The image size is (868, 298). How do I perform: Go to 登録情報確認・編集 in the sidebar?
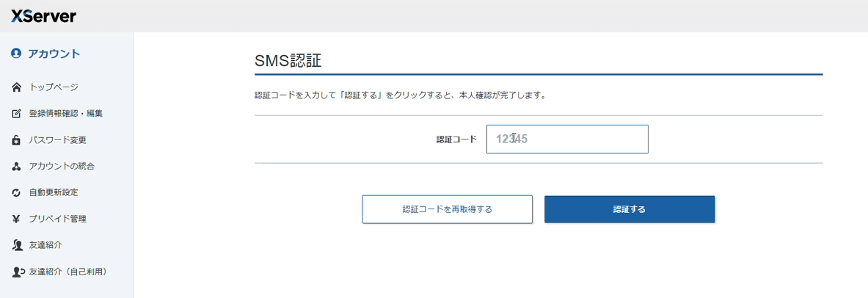click(x=66, y=114)
